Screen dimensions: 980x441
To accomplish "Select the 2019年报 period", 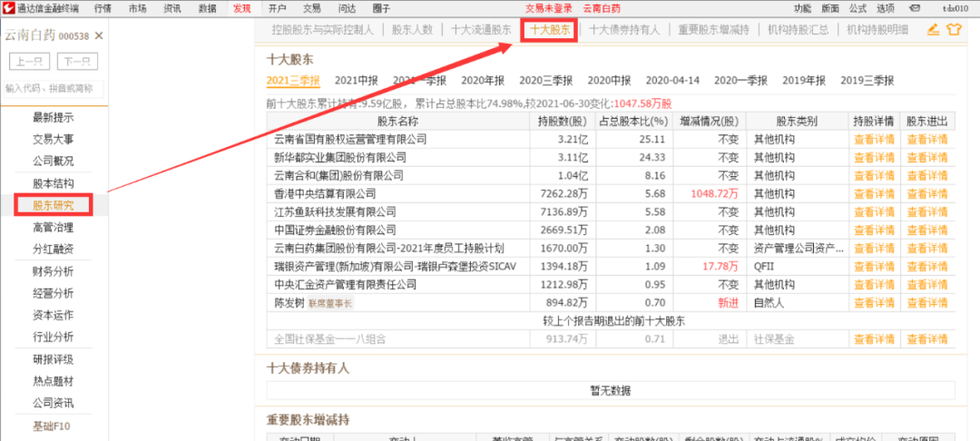I will click(804, 80).
